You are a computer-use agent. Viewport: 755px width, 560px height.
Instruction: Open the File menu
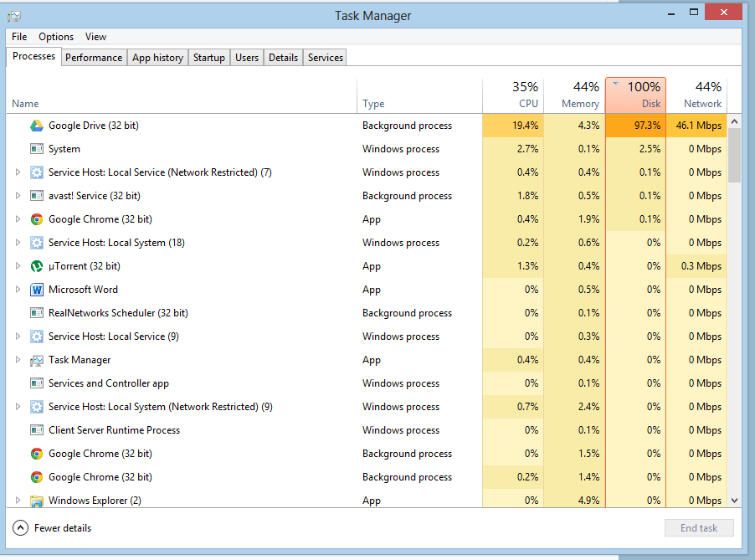pyautogui.click(x=19, y=37)
